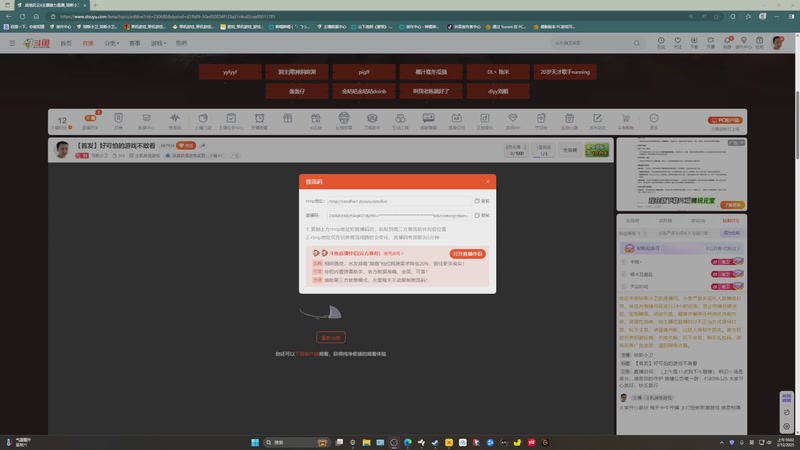Go back using browser back arrow
Screen dimensions: 800x450
9,16
